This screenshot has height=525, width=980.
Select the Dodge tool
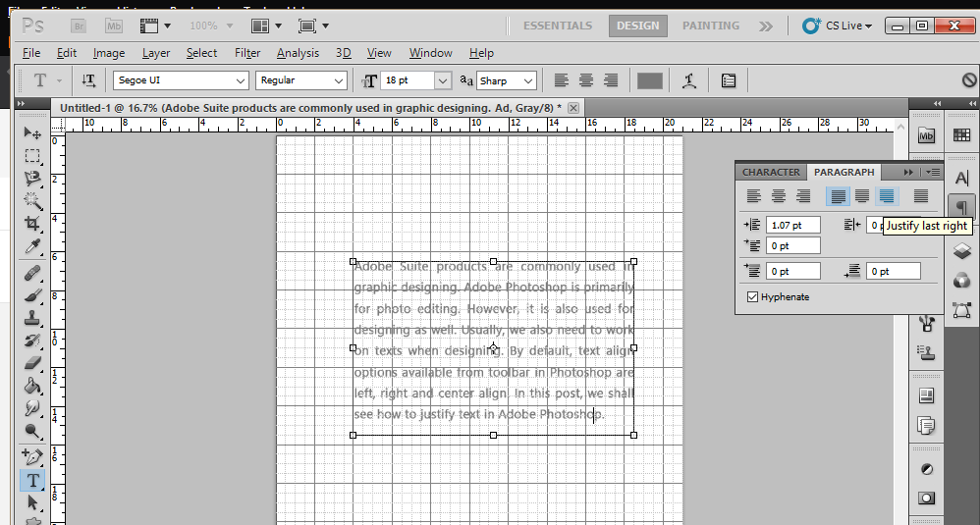click(32, 431)
